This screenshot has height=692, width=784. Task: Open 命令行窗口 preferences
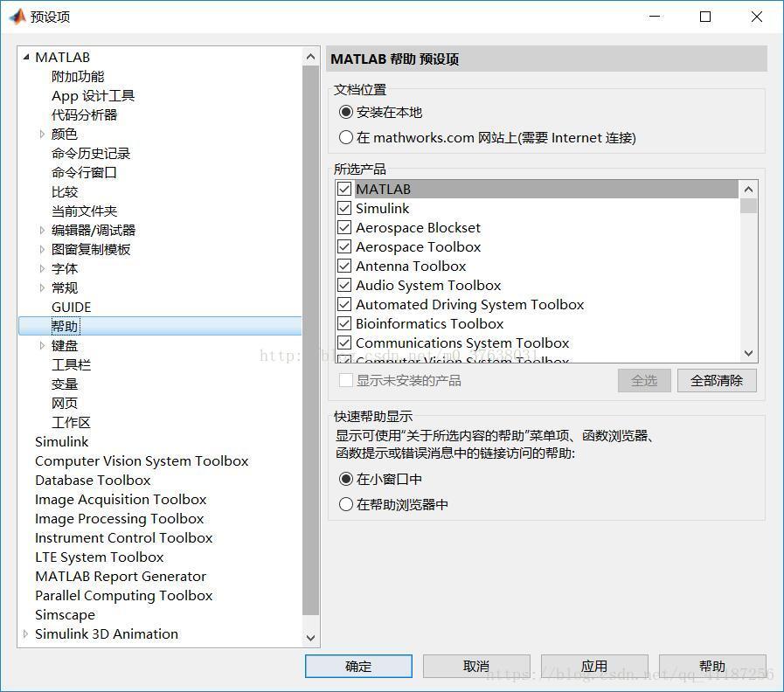[84, 172]
